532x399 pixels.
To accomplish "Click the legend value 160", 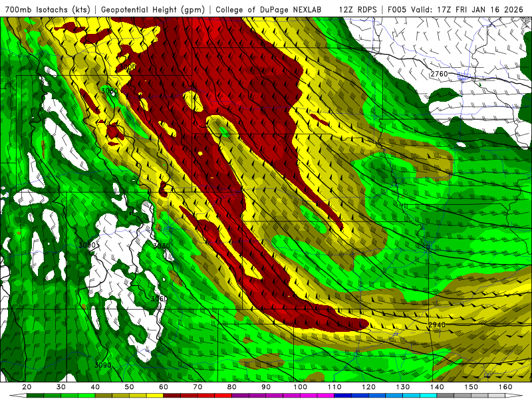I will (x=505, y=387).
